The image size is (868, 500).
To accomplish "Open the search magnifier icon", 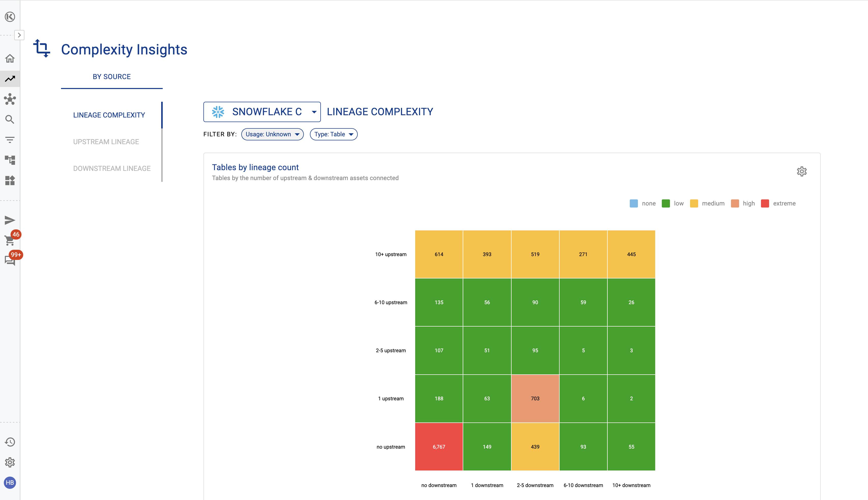I will point(10,120).
